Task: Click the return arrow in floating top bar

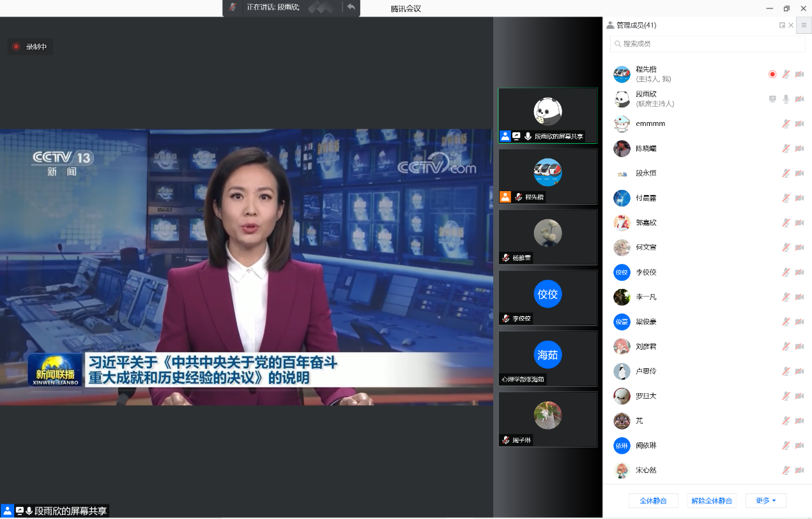Action: [x=351, y=7]
